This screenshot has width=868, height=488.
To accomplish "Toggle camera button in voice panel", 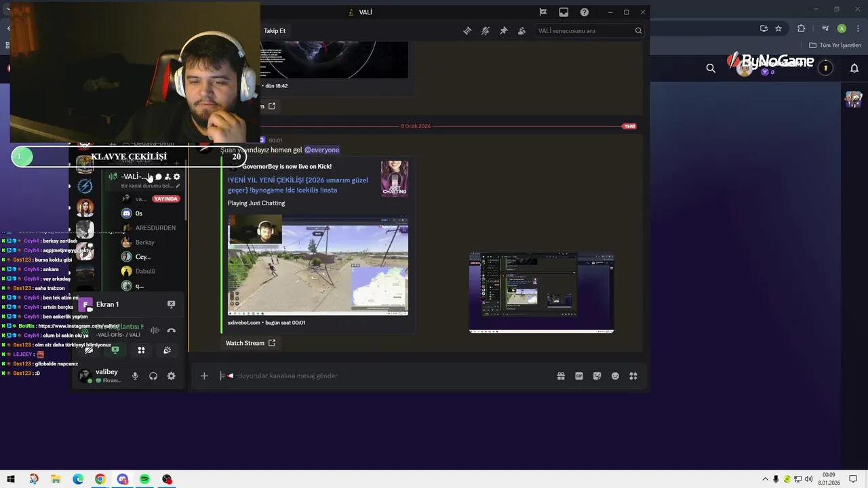I will pyautogui.click(x=89, y=350).
